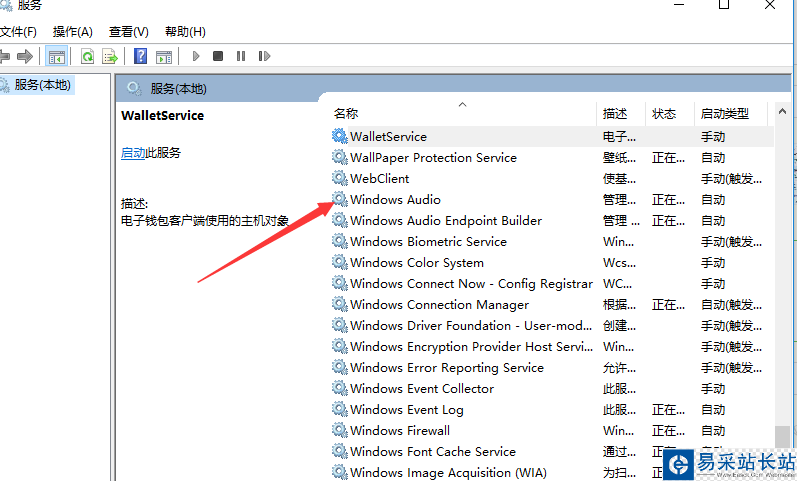Click gear icon beside Windows Event Log

[340, 409]
